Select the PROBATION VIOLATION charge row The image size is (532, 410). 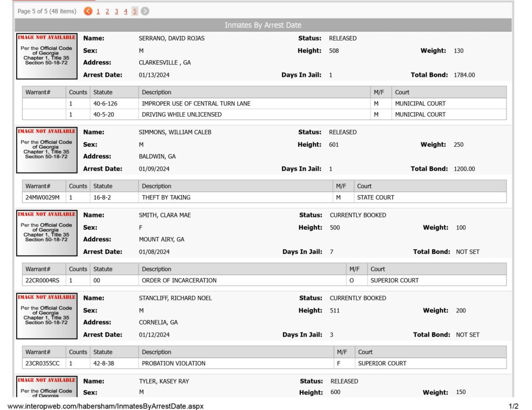click(264, 363)
